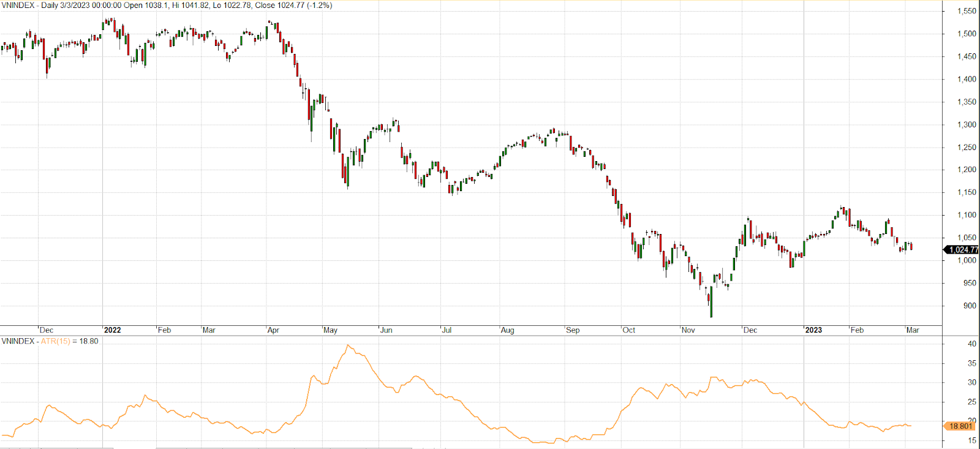Image resolution: width=980 pixels, height=449 pixels.
Task: Click the 1,300 level on price axis
Action: pyautogui.click(x=967, y=124)
